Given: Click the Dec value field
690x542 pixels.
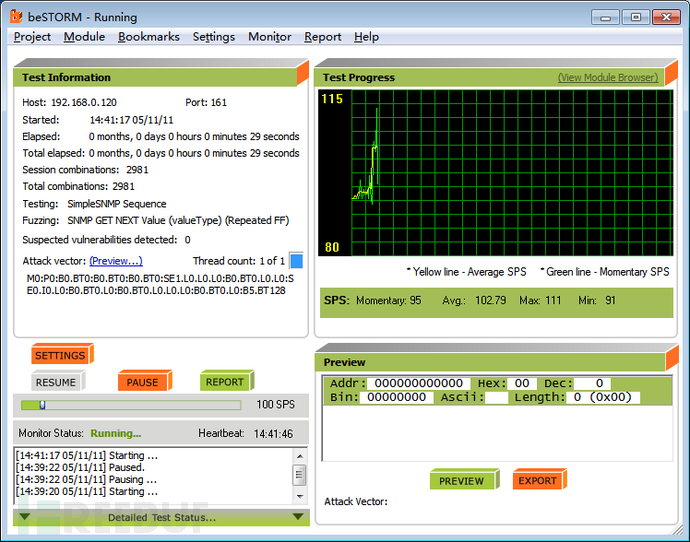Looking at the screenshot, I should [x=592, y=384].
